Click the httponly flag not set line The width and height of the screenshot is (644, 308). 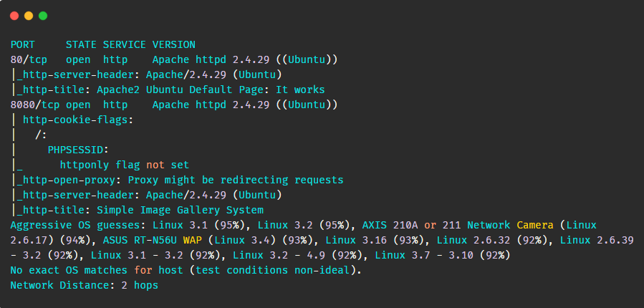coord(125,165)
